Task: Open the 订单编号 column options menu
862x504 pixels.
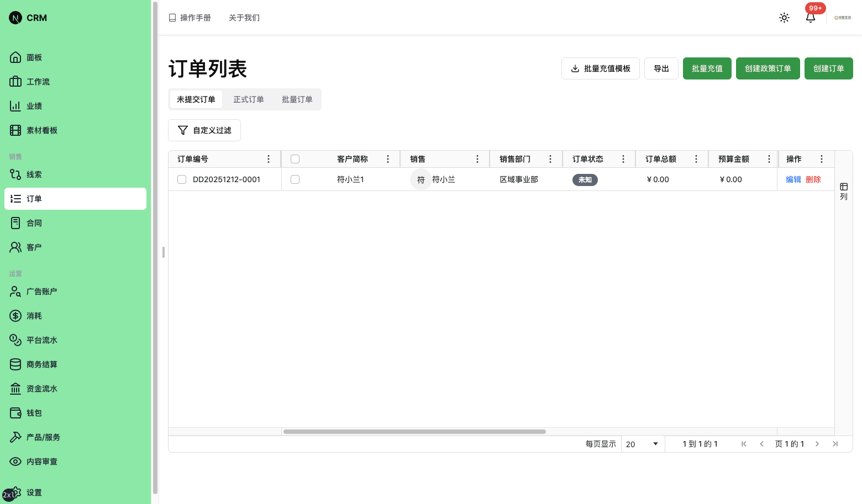Action: (x=269, y=158)
